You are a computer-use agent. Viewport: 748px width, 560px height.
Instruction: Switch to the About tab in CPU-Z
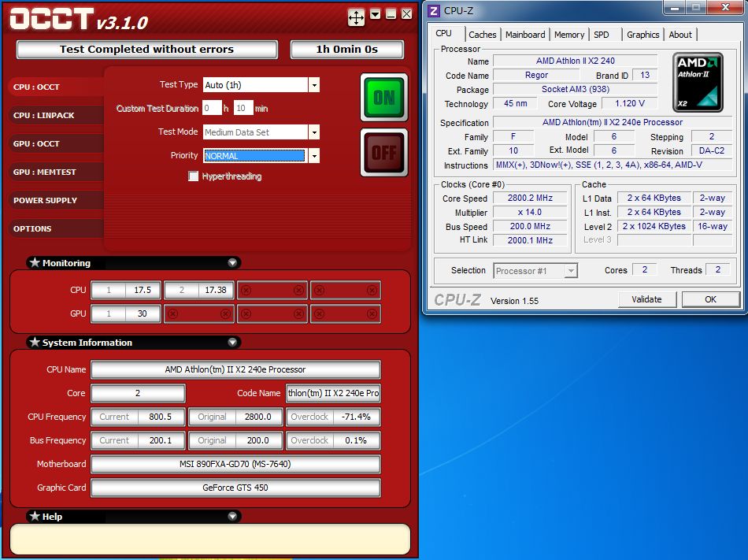pos(680,35)
